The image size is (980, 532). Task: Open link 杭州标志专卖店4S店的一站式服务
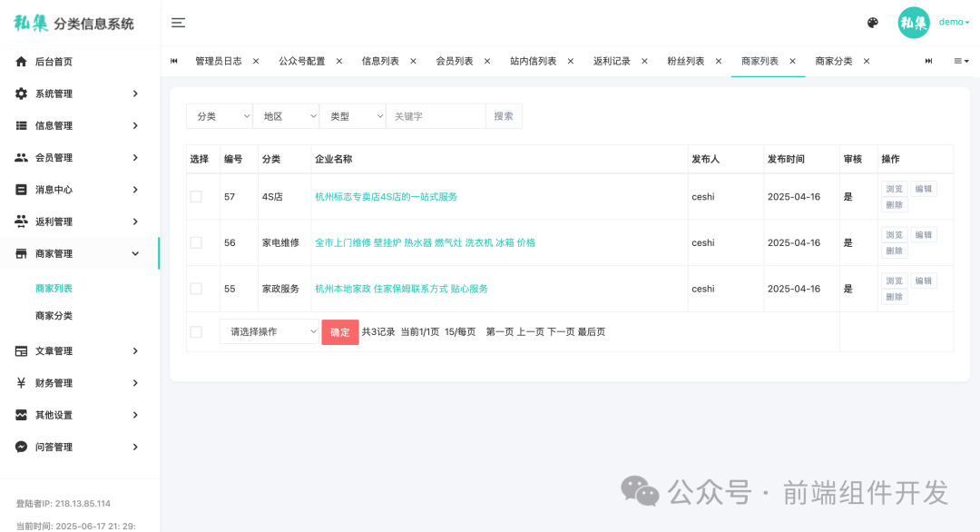pos(387,196)
